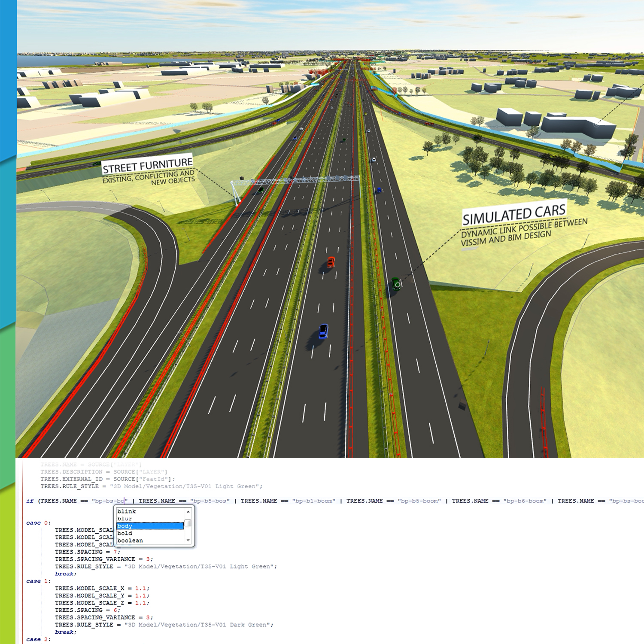Screen dimensions: 644x644
Task: Select the dark green simulated car
Action: 396,284
